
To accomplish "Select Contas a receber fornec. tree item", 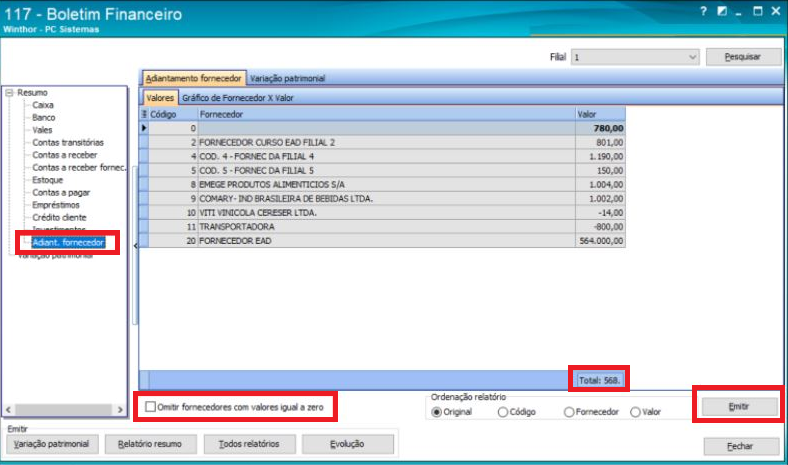I will (79, 167).
